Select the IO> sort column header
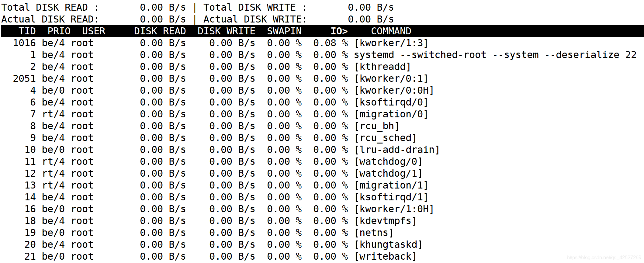Screen dimensions: 644x263 click(x=339, y=31)
